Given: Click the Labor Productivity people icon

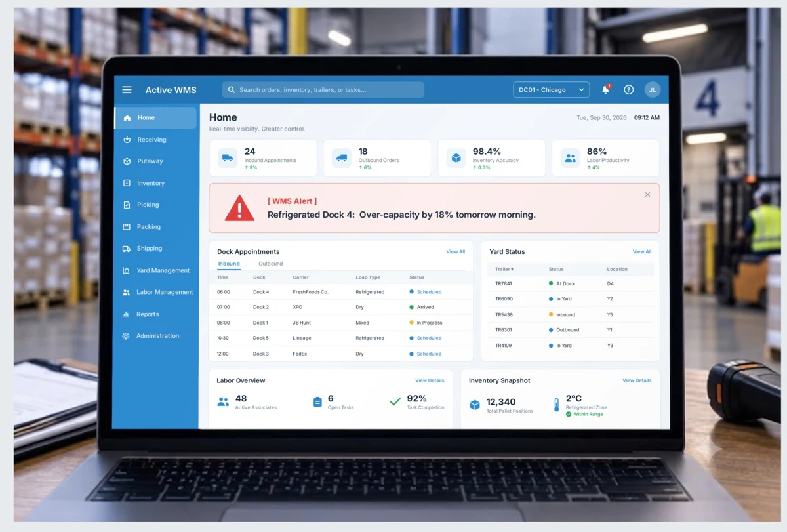Looking at the screenshot, I should [570, 158].
